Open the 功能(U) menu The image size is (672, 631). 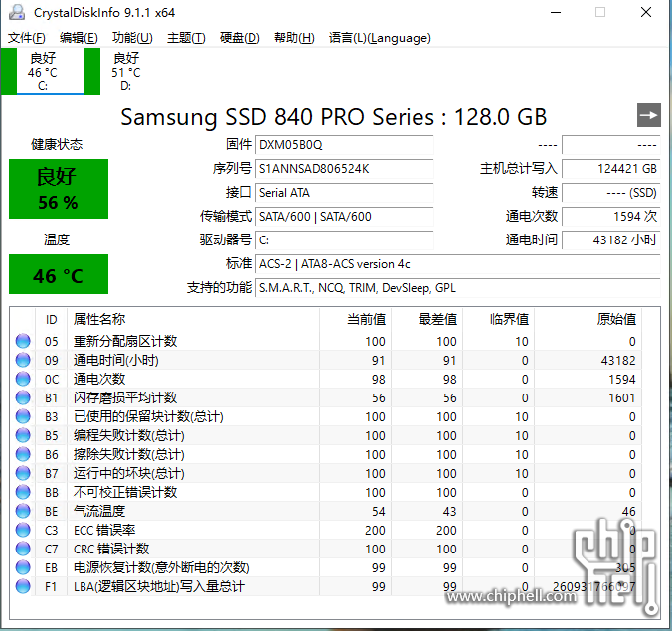[x=132, y=38]
